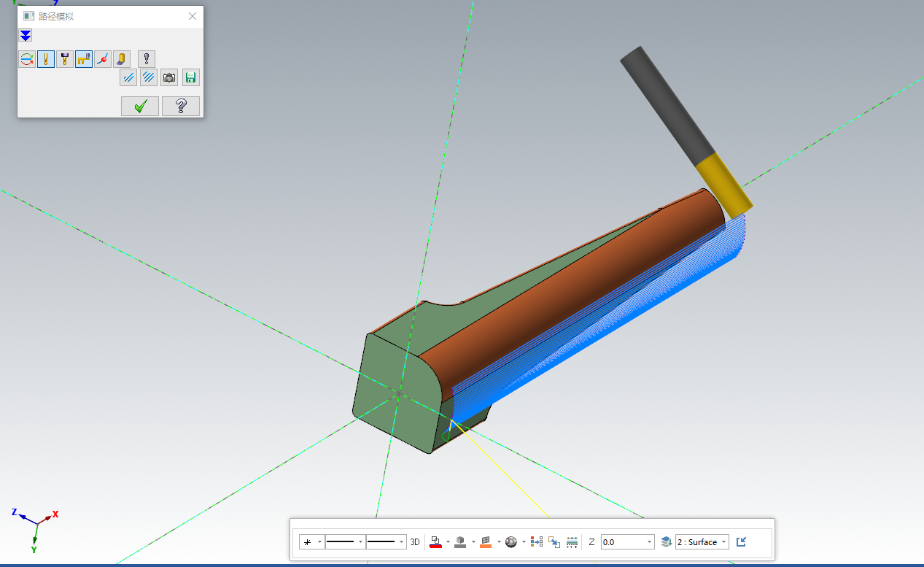
Task: Click the material sphere icon
Action: click(511, 542)
